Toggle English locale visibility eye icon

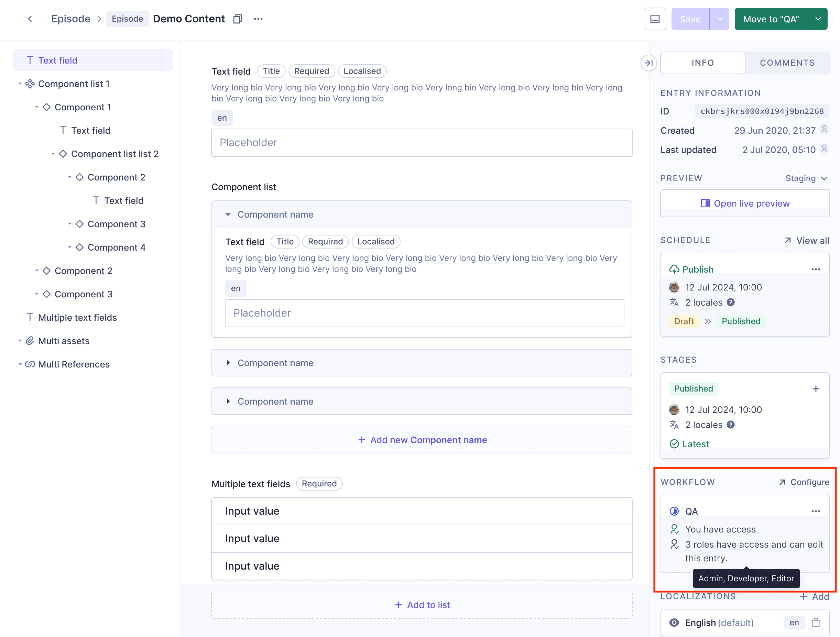click(x=674, y=623)
